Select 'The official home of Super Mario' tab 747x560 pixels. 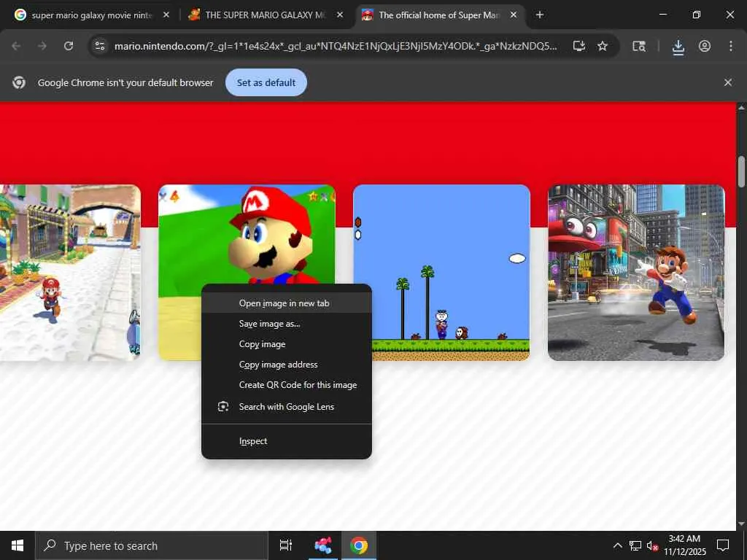(438, 15)
